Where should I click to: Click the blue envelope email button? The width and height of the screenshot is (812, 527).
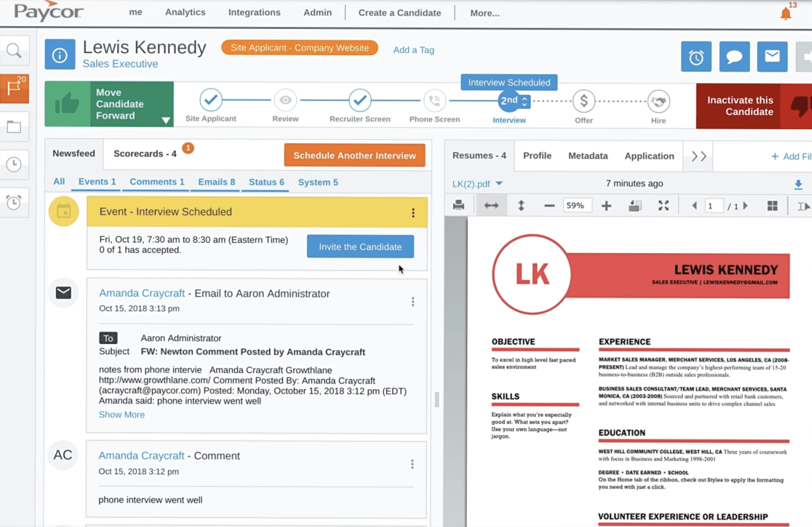[772, 57]
